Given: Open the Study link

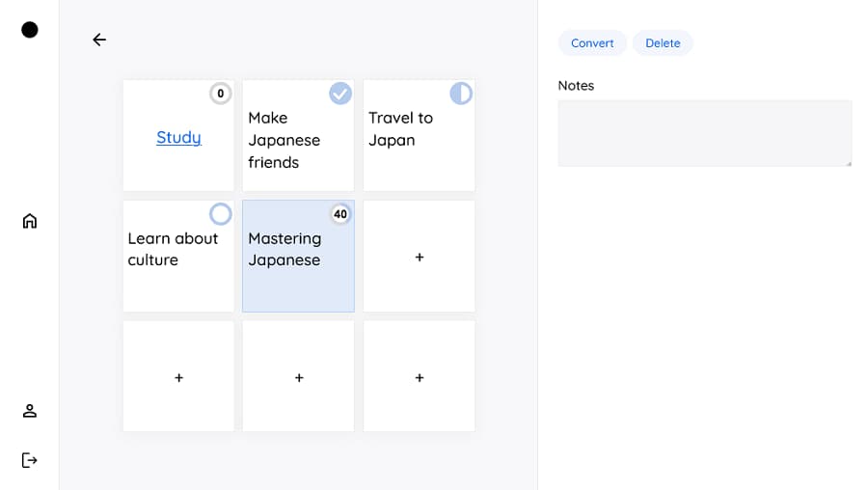Looking at the screenshot, I should (x=178, y=137).
